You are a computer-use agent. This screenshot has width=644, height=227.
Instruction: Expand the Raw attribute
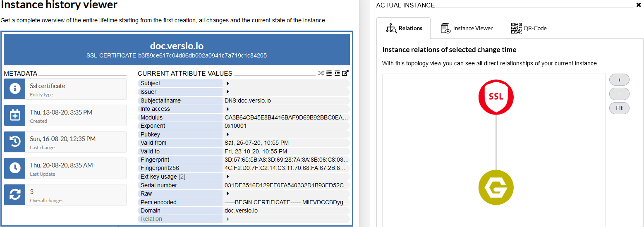pos(227,194)
